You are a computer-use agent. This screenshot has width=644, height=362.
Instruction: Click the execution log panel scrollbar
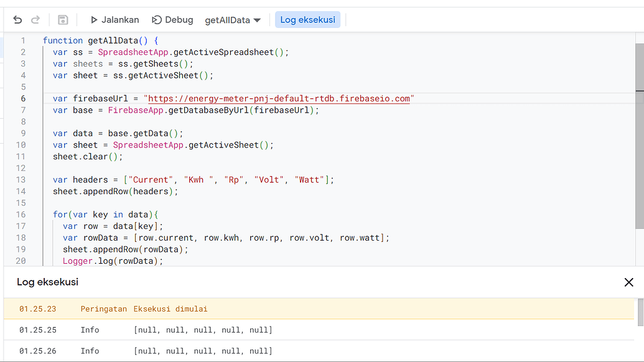point(639,311)
